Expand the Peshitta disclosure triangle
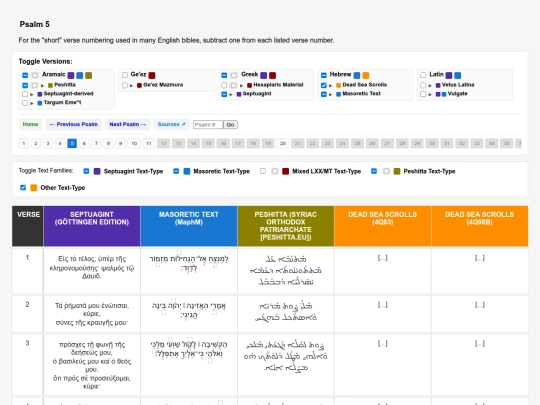Viewport: 540px width, 405px height. (42, 85)
